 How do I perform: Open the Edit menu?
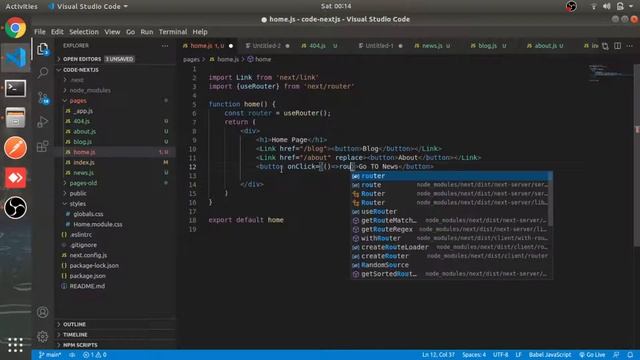click(57, 32)
